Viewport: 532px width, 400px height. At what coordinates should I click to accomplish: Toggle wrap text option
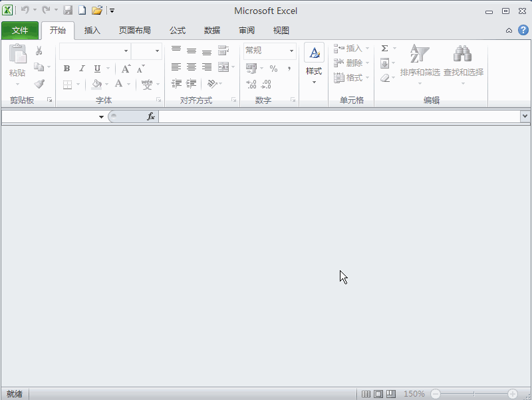pyautogui.click(x=223, y=51)
